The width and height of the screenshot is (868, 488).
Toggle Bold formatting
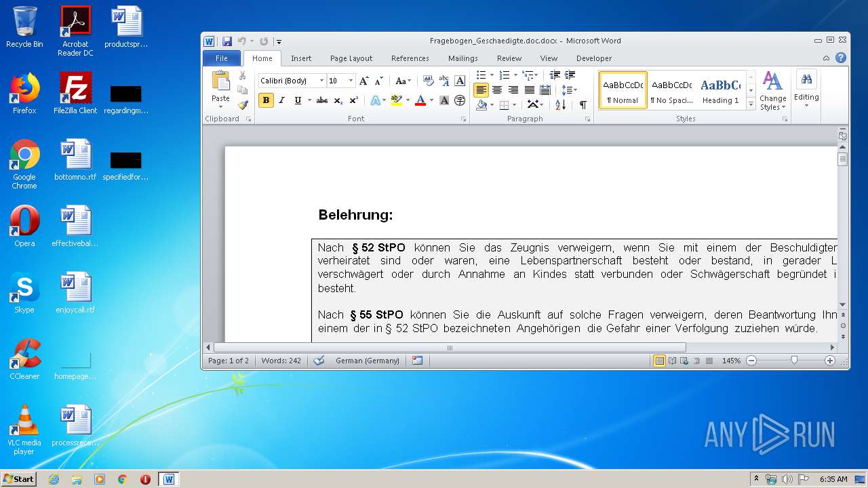266,100
